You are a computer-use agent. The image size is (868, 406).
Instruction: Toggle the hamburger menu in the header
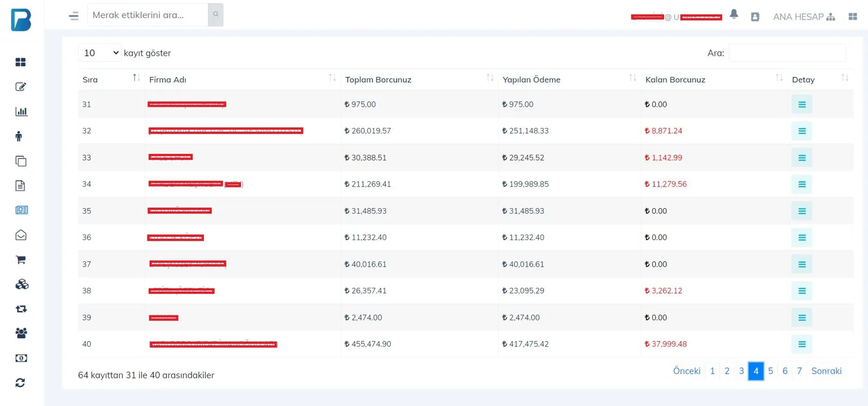click(x=74, y=16)
